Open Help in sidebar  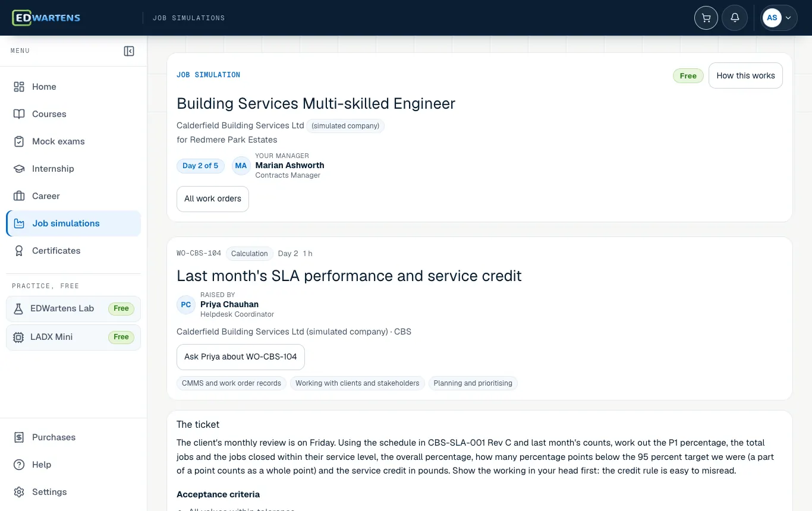73,465
